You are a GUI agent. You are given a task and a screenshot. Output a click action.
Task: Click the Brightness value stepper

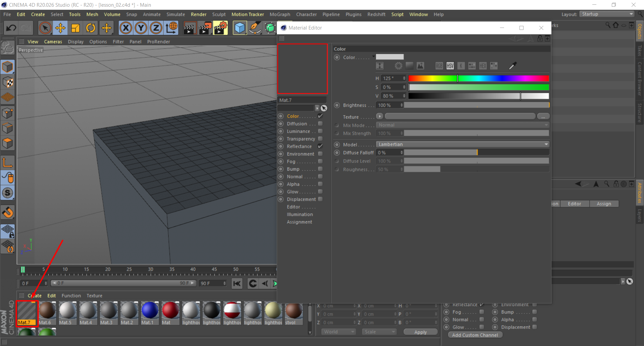[x=401, y=105]
